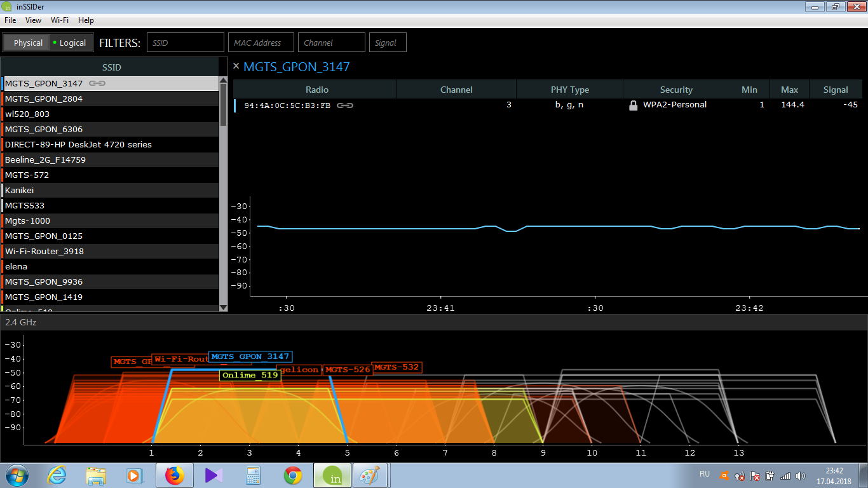Switch to Logical view mode
The image size is (868, 488).
pyautogui.click(x=71, y=43)
